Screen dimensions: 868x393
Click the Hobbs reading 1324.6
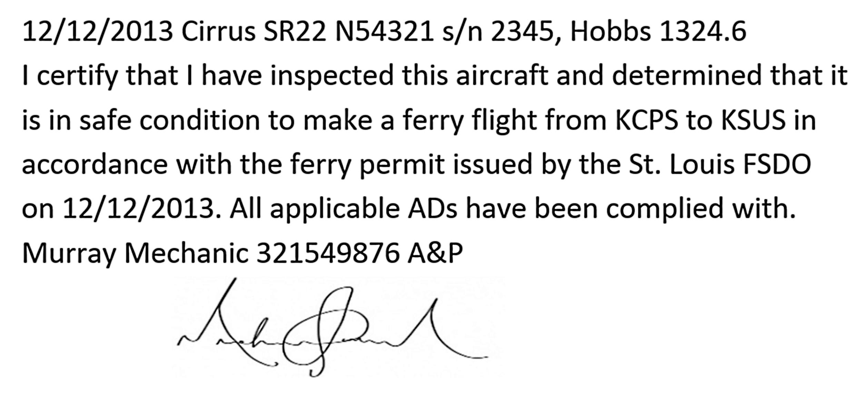tap(703, 32)
